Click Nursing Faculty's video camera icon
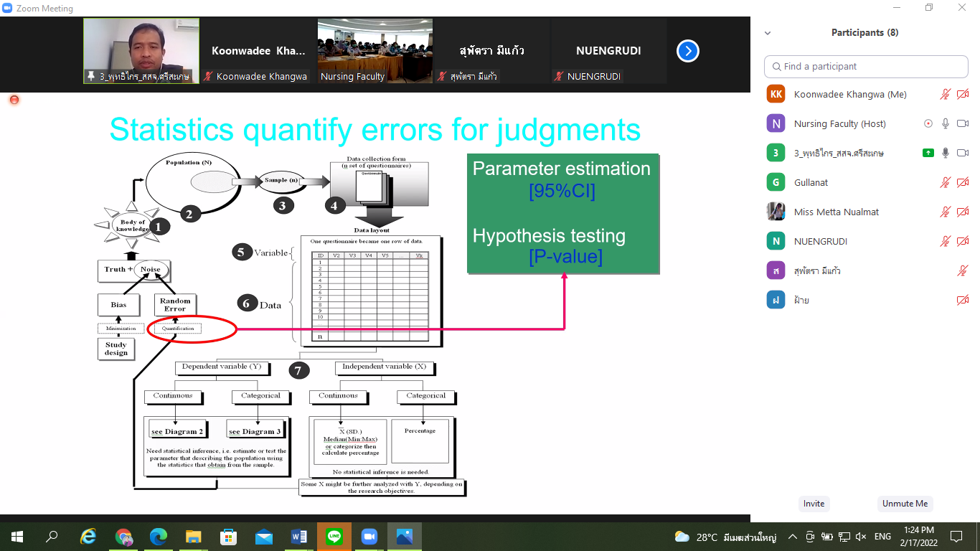The image size is (980, 551). pyautogui.click(x=963, y=123)
